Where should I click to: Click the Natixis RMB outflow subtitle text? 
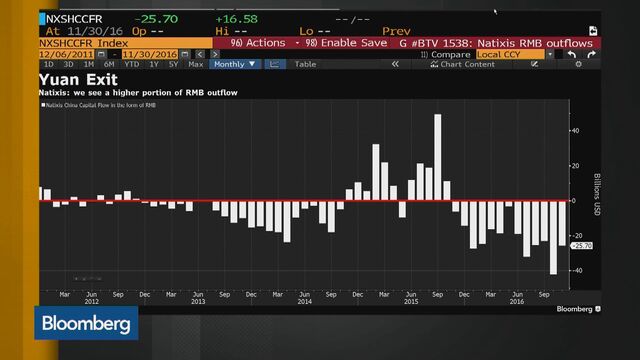pos(138,93)
